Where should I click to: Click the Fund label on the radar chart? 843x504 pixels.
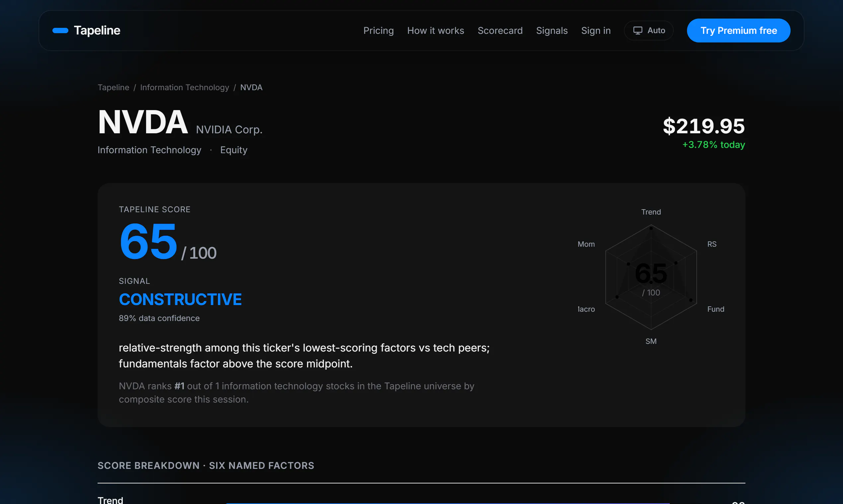716,309
